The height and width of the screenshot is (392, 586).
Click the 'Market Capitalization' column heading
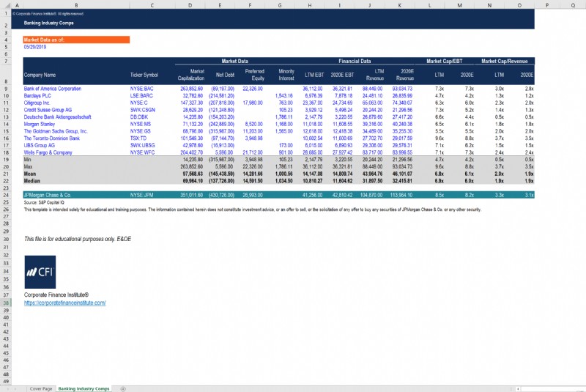click(191, 75)
